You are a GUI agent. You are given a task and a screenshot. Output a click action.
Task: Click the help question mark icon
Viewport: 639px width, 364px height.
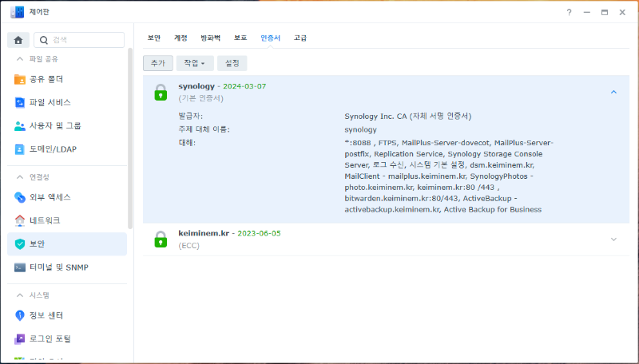coord(569,13)
